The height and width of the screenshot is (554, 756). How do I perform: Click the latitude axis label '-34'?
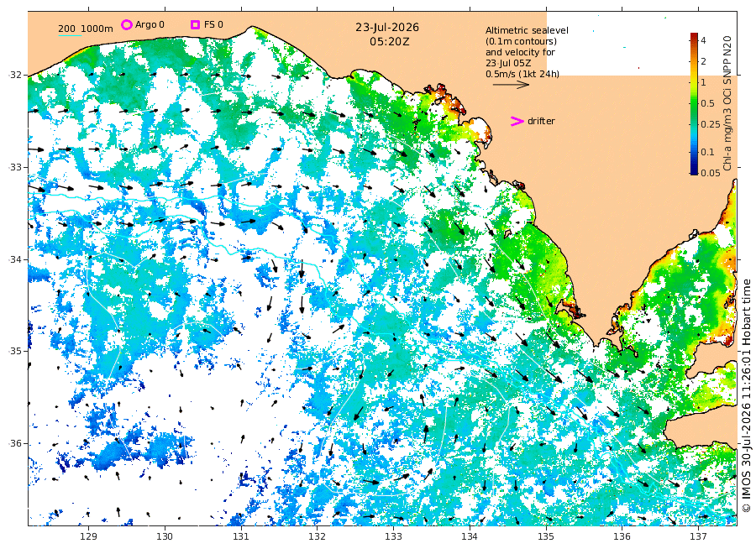coord(15,259)
